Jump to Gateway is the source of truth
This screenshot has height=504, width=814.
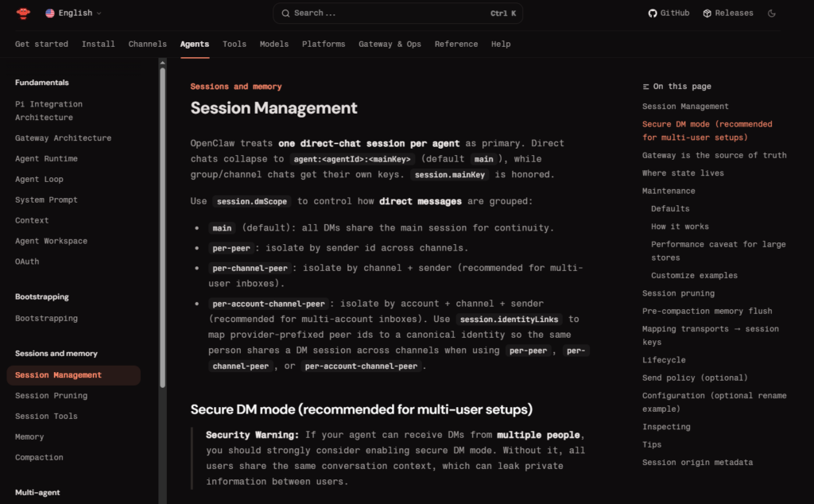coord(714,156)
